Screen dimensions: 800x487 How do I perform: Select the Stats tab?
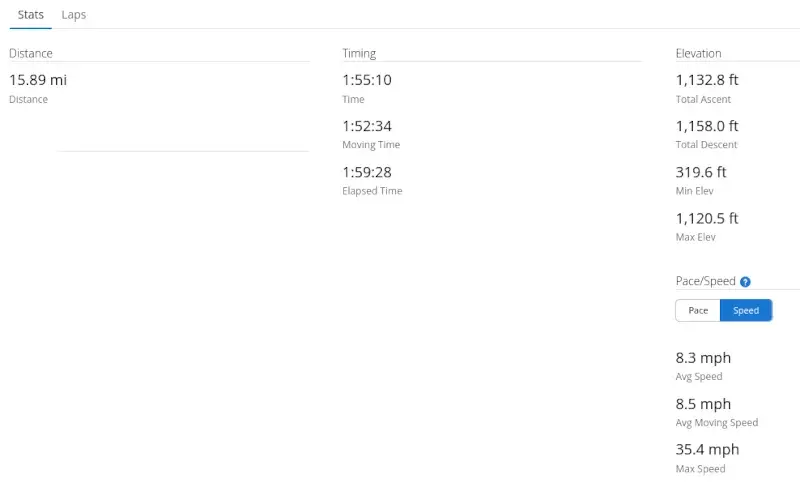tap(31, 15)
